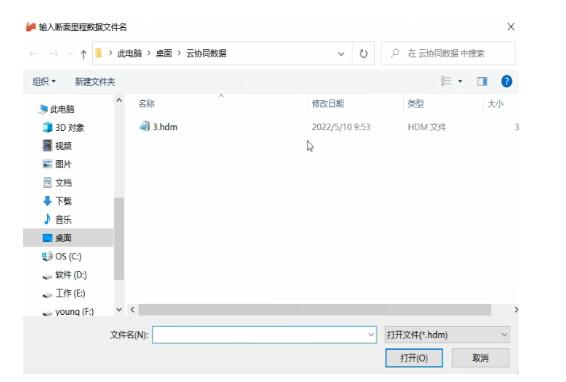Click 新建文件夹 button
566x382 pixels.
pos(95,82)
